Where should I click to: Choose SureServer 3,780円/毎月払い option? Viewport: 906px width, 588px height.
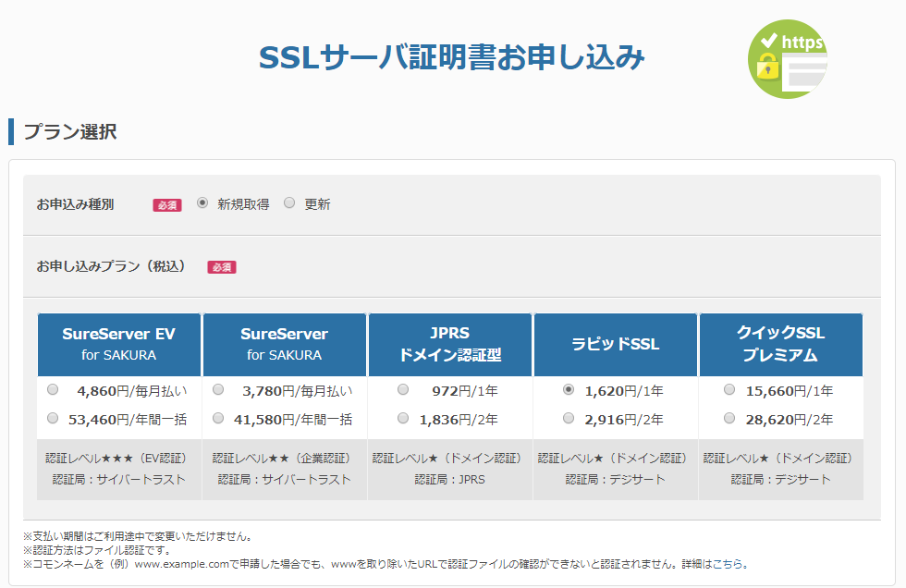[218, 390]
